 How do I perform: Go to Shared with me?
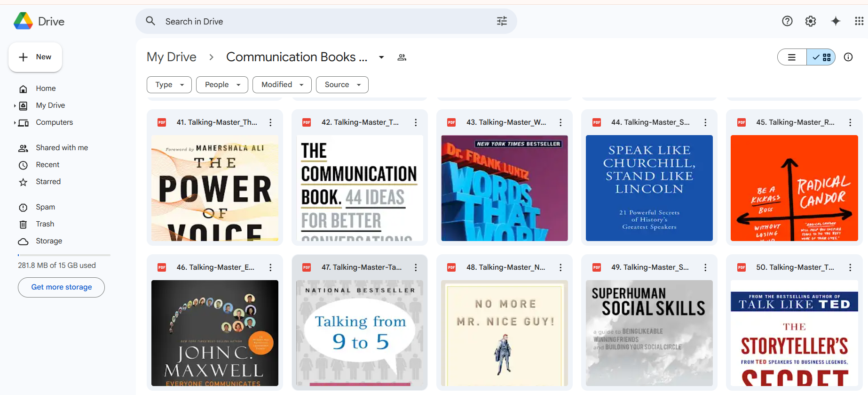coord(62,148)
